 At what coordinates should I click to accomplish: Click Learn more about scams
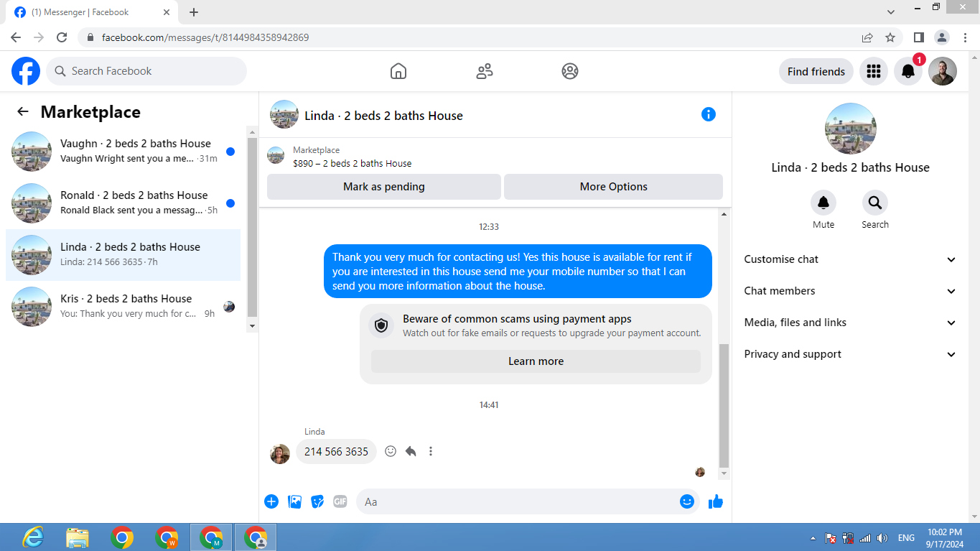pos(536,361)
